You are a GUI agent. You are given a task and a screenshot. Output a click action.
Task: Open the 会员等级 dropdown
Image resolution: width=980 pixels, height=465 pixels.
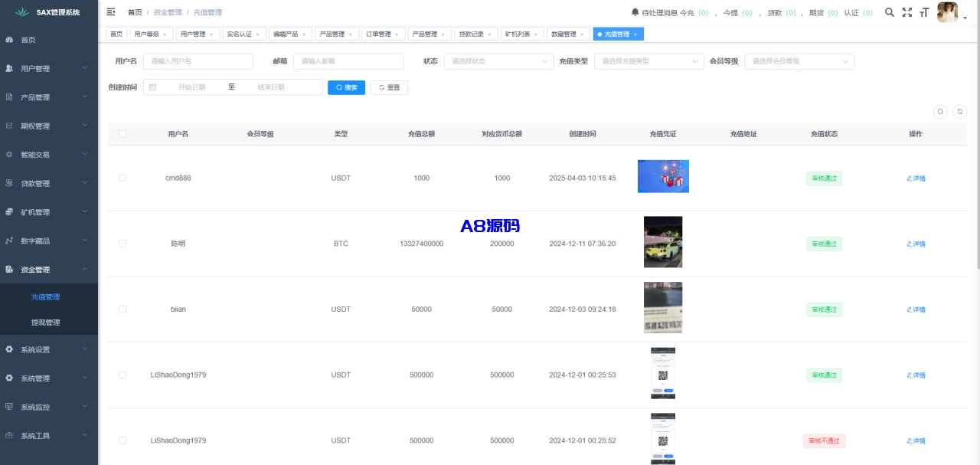[799, 61]
